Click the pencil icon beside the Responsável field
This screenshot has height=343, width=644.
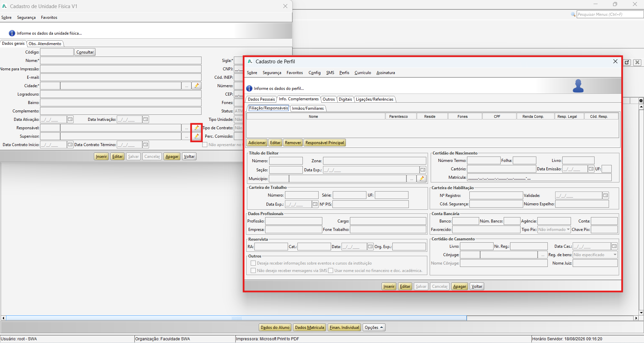(196, 128)
